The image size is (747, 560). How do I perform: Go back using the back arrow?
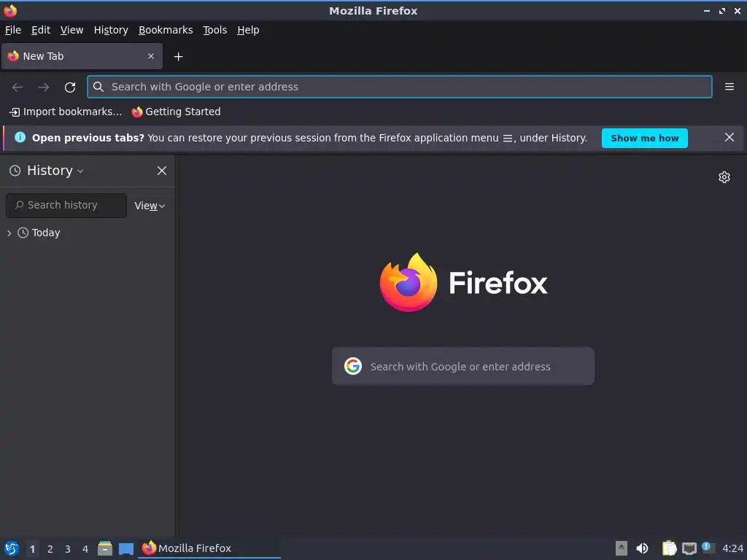(x=18, y=87)
